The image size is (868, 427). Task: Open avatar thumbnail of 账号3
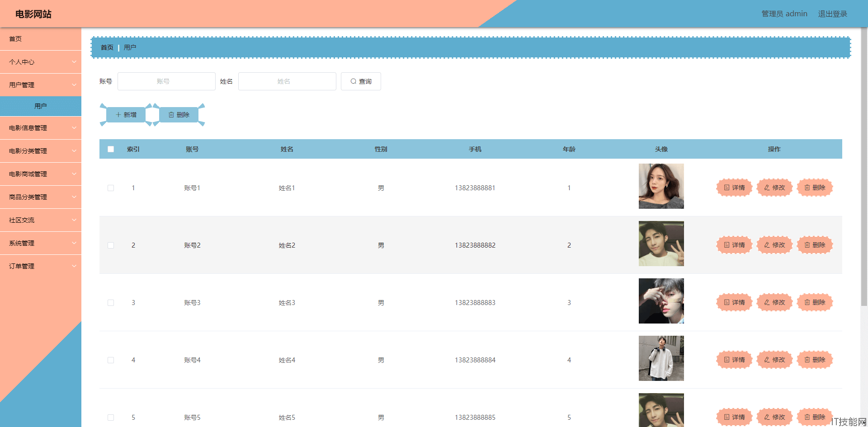pos(661,301)
